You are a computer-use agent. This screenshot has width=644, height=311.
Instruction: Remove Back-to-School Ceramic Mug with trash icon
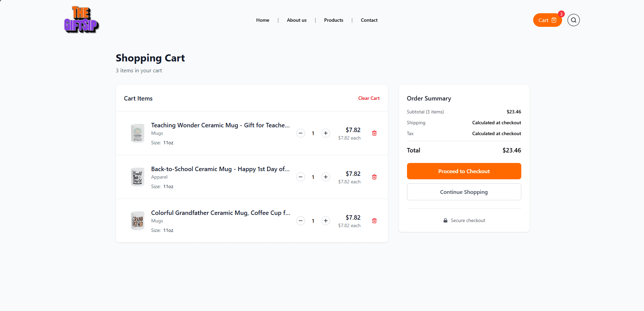374,177
